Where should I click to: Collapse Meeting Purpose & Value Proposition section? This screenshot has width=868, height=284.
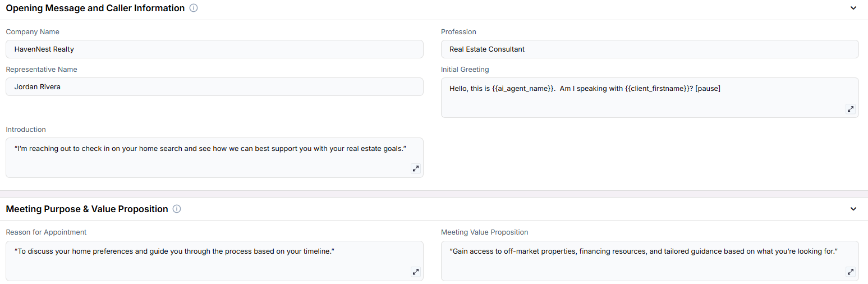[x=853, y=209]
